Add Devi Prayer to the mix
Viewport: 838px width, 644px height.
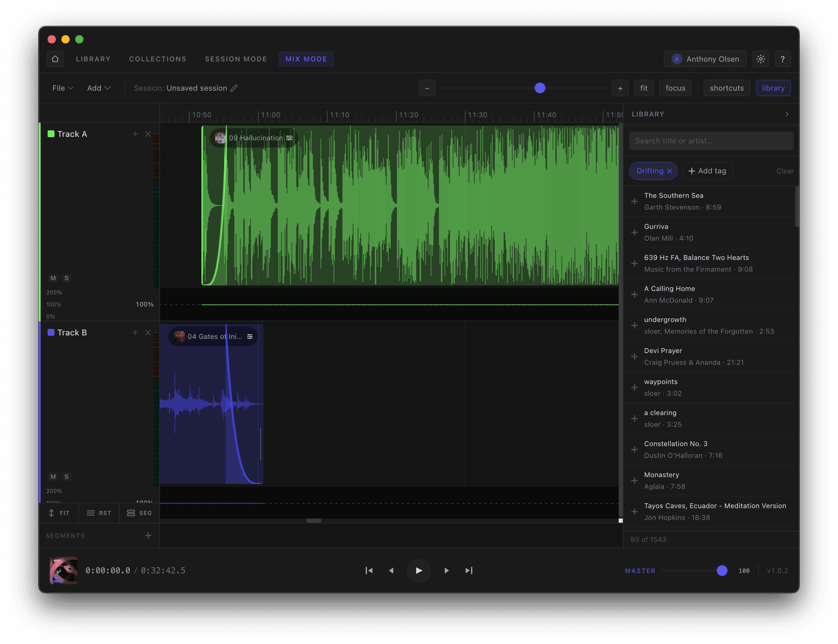click(x=635, y=356)
